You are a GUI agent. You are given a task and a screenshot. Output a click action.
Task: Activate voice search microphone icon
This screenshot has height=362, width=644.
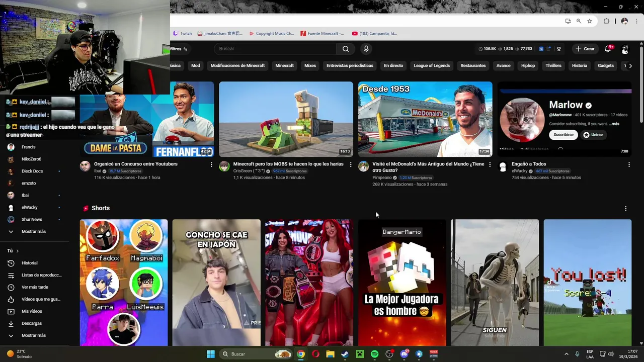366,49
